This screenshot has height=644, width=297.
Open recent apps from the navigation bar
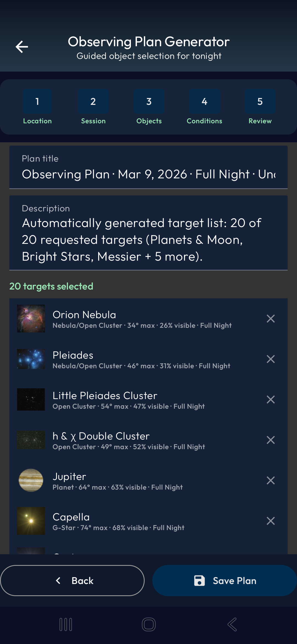[65, 624]
